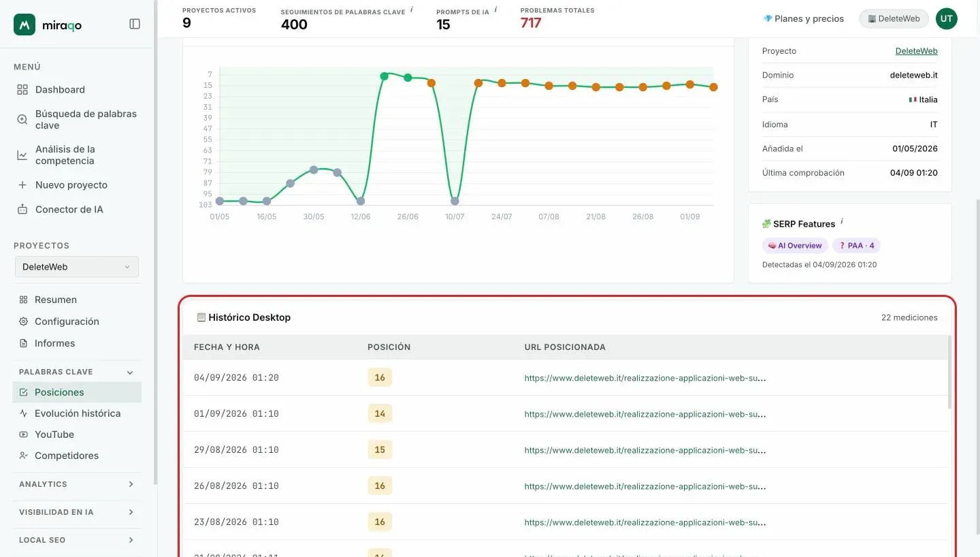Click the Evolución histórica pulse icon
This screenshot has width=980, height=557.
[24, 413]
